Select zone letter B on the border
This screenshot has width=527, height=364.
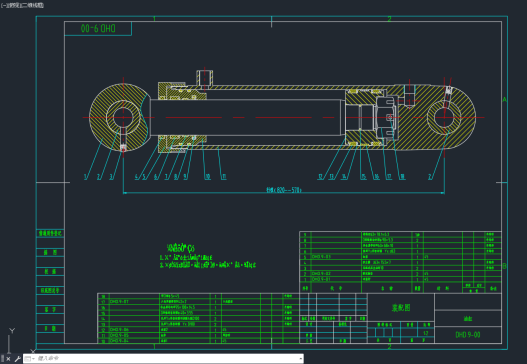(504, 266)
